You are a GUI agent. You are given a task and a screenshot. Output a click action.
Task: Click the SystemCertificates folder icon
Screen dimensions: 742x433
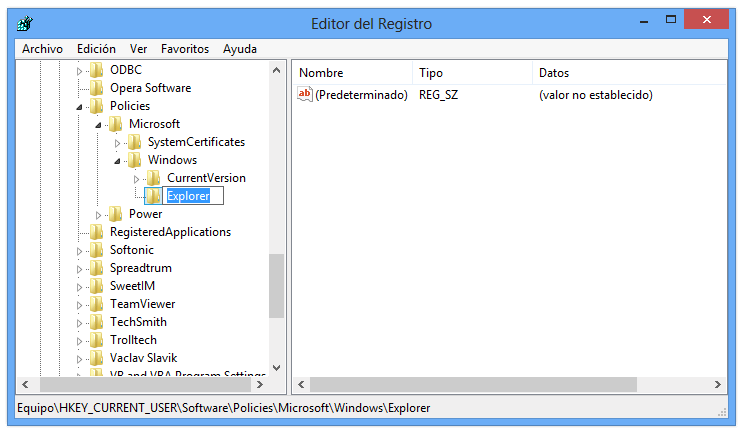click(134, 142)
